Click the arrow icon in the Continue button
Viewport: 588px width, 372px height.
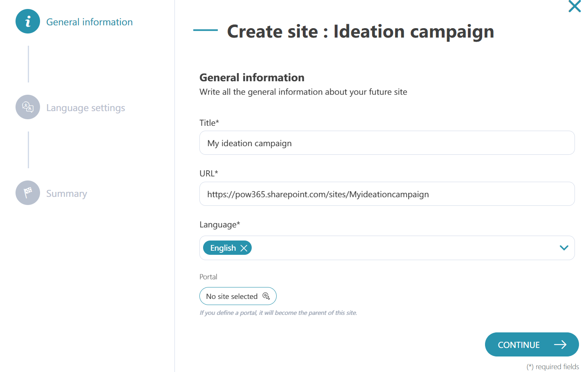pyautogui.click(x=560, y=345)
